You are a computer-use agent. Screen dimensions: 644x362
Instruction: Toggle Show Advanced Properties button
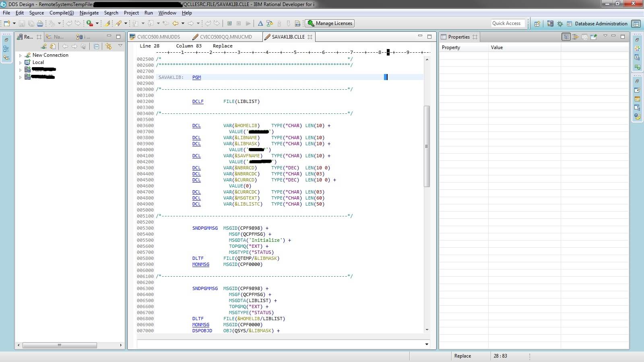pos(576,37)
